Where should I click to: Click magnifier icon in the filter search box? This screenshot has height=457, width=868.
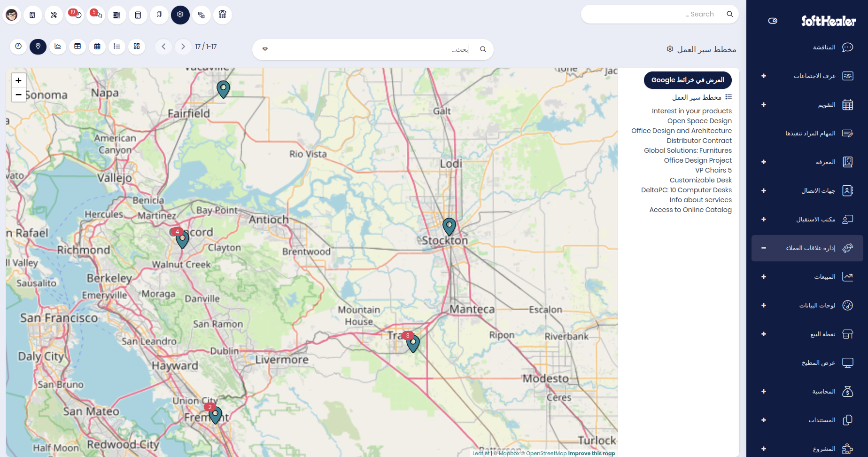[x=483, y=49]
